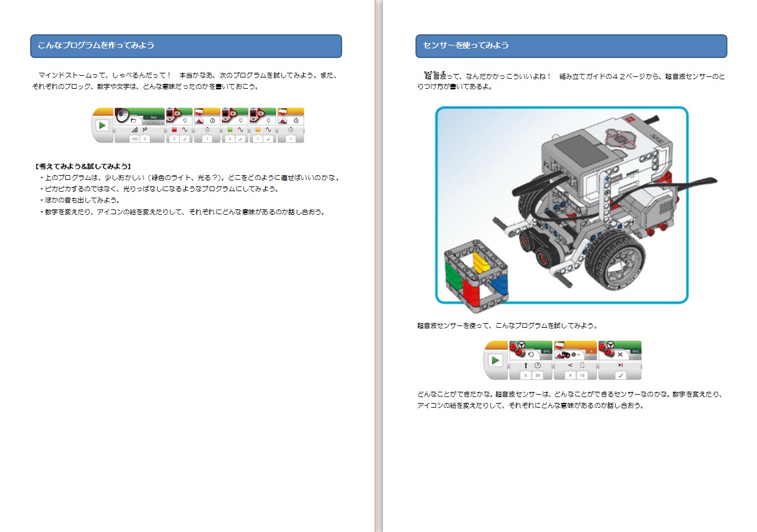The height and width of the screenshot is (532, 757).
Task: Click the orange color square on the light block
Action: click(257, 130)
